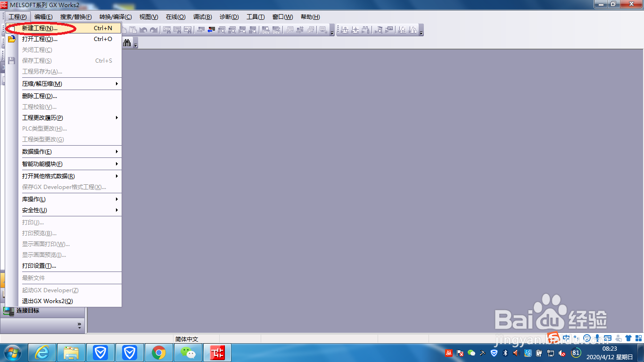Open the file explorer taskbar icon
This screenshot has height=362, width=644.
click(71, 353)
